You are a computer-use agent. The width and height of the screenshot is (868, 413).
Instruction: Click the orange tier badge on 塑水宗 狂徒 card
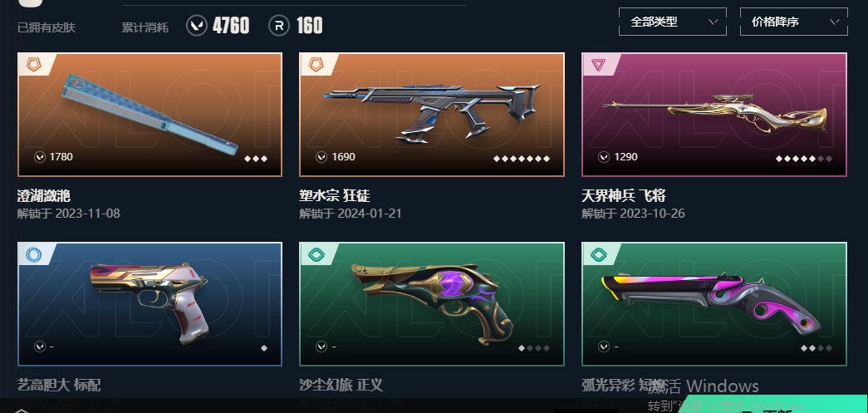click(x=316, y=66)
